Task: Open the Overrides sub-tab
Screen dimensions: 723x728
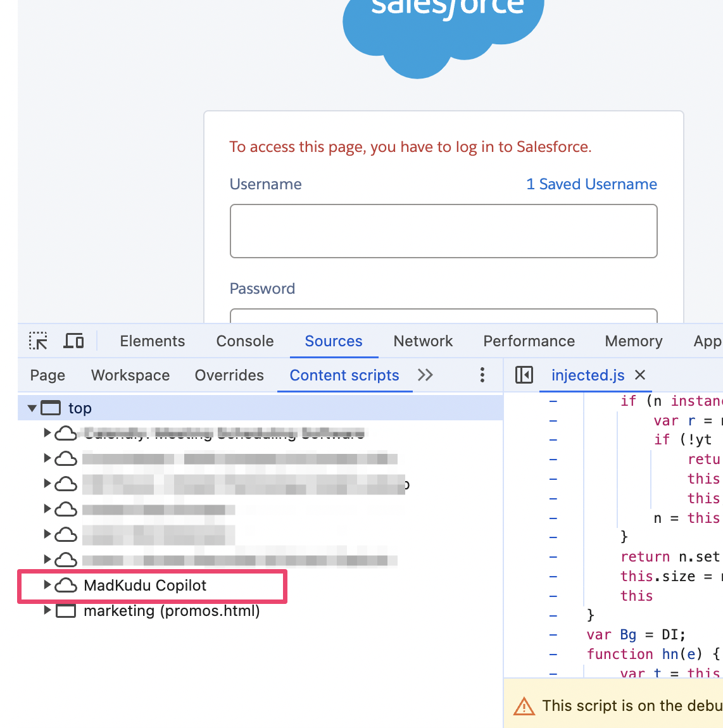Action: coord(229,375)
